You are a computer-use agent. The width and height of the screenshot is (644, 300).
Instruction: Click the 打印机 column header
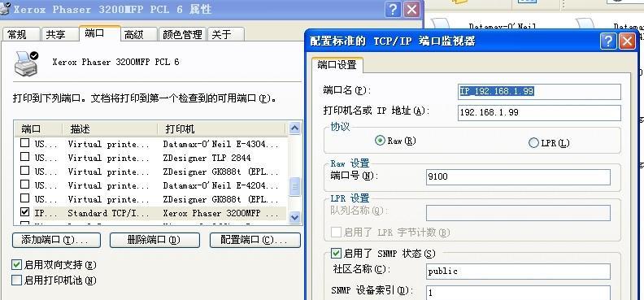222,129
